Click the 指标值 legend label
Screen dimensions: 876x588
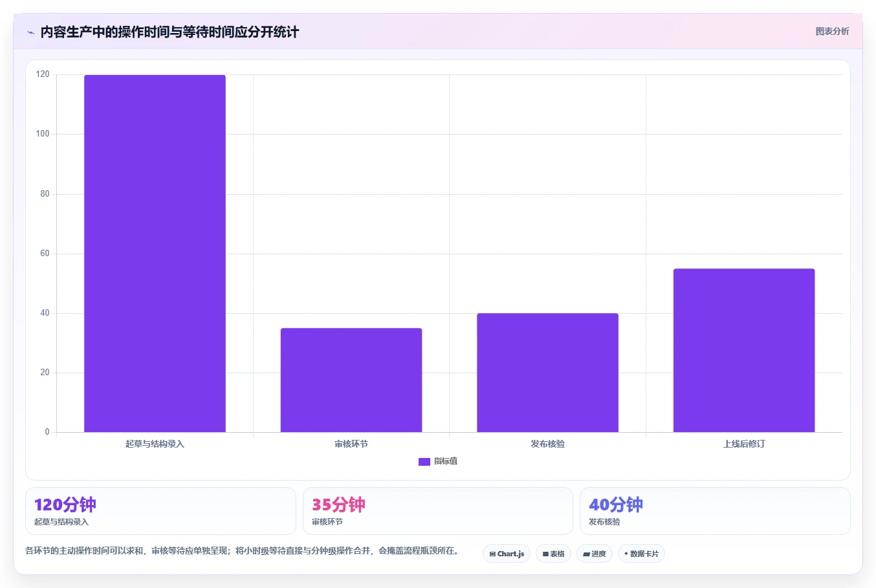[x=446, y=461]
